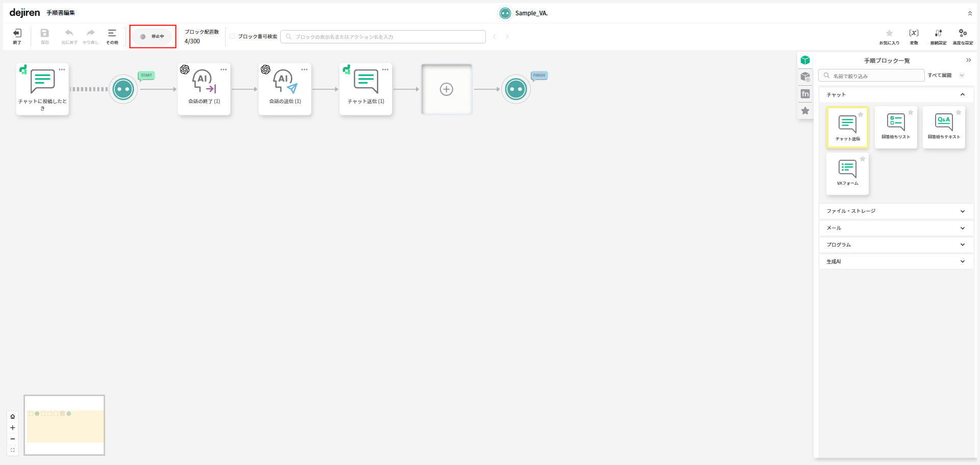Click the 終了 exit icon

[x=17, y=36]
